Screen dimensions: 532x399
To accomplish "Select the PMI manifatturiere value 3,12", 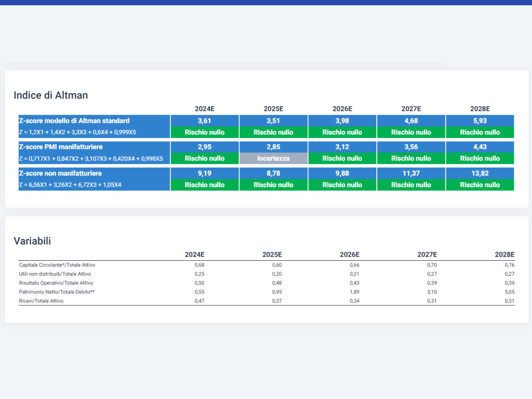I will [342, 147].
